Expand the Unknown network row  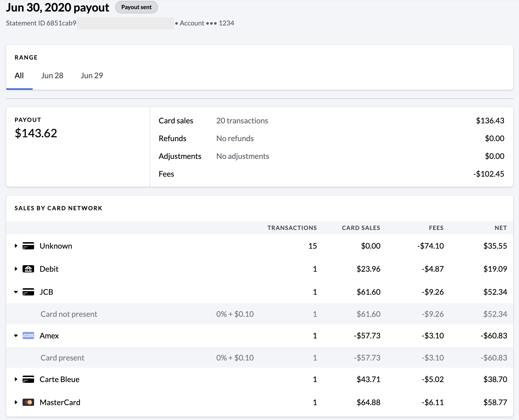click(x=16, y=246)
